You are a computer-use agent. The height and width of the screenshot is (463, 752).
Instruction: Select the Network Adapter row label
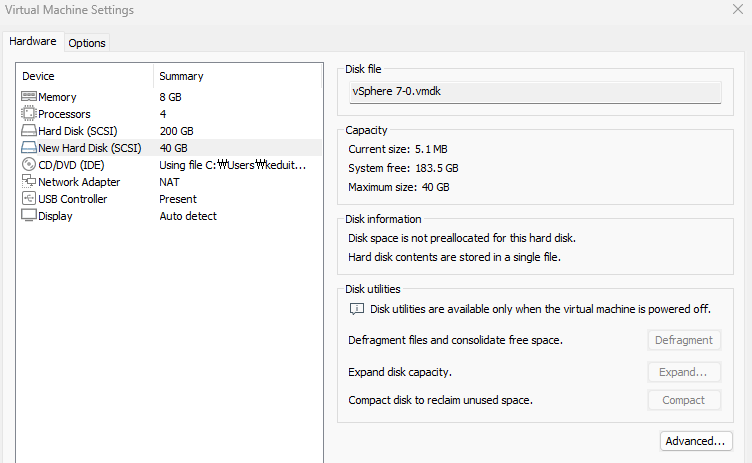(79, 182)
